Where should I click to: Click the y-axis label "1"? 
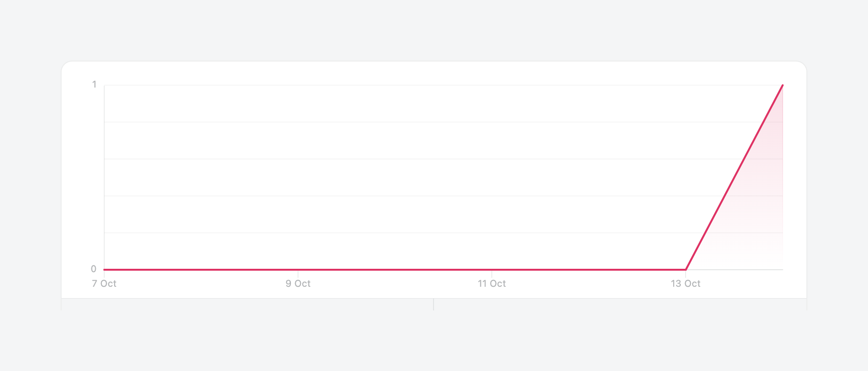click(94, 85)
